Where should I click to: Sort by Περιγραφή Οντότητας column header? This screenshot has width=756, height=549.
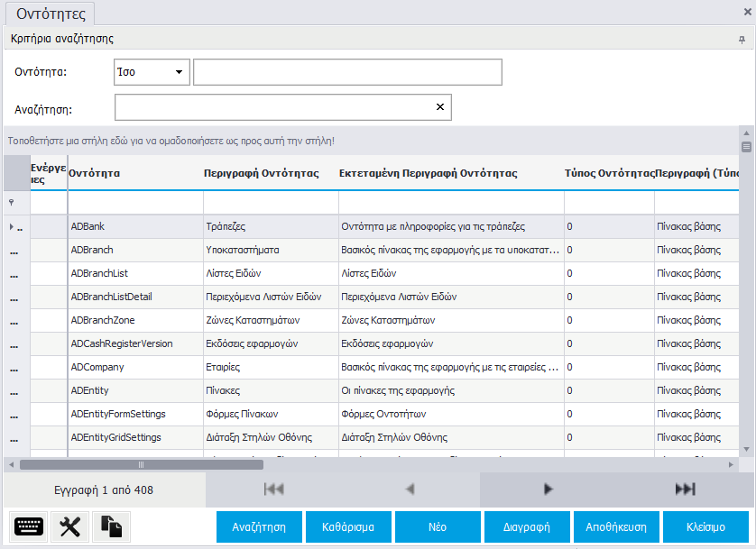pos(262,173)
